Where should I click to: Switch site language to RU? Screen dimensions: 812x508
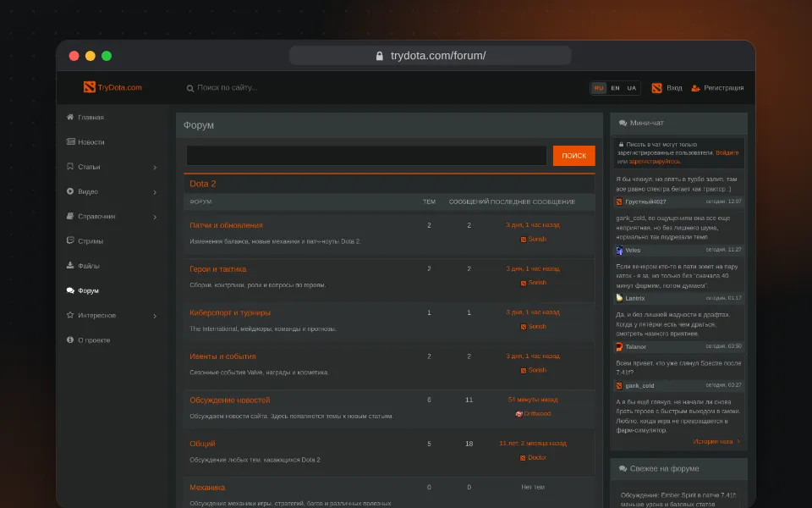[x=599, y=88]
